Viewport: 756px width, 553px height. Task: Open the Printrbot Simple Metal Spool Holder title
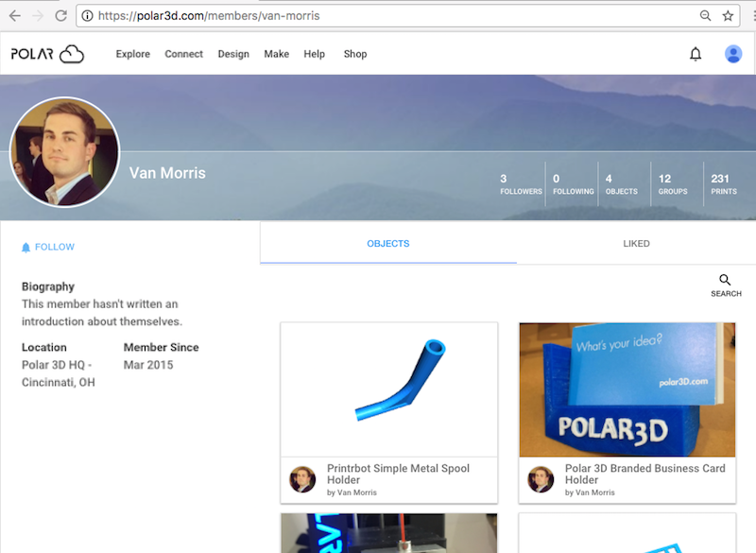[x=398, y=474]
